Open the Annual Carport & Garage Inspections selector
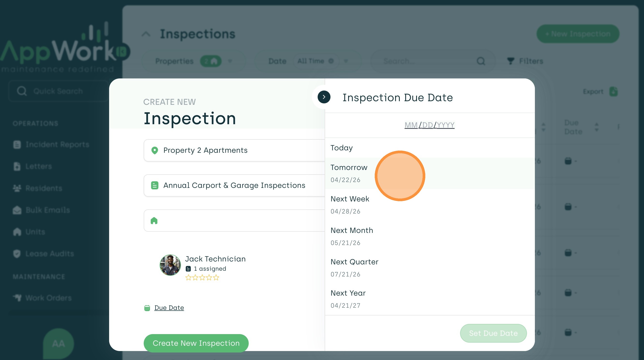This screenshot has width=644, height=360. click(234, 185)
